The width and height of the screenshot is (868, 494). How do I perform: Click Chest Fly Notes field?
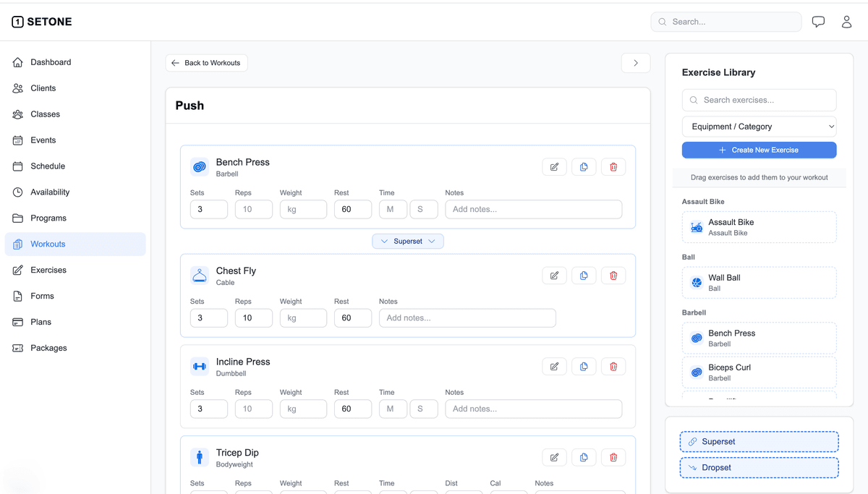coord(467,318)
